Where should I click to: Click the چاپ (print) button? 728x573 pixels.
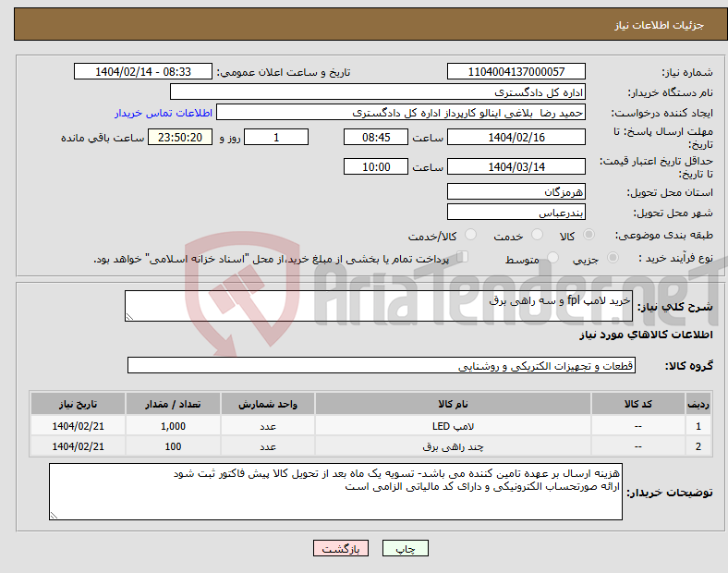point(405,548)
